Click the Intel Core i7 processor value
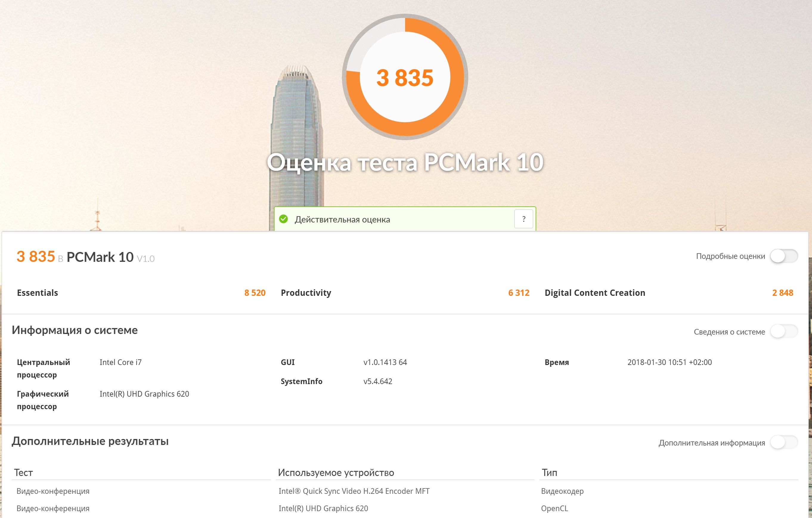 (x=120, y=362)
